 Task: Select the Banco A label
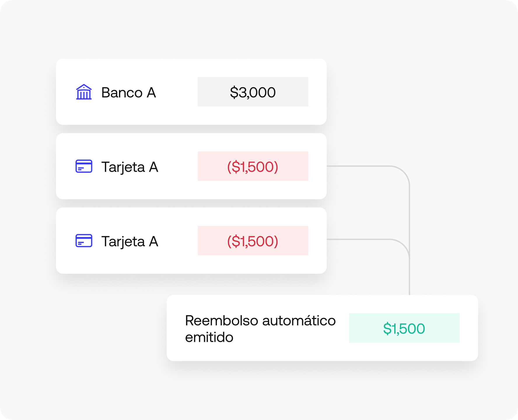tap(128, 93)
